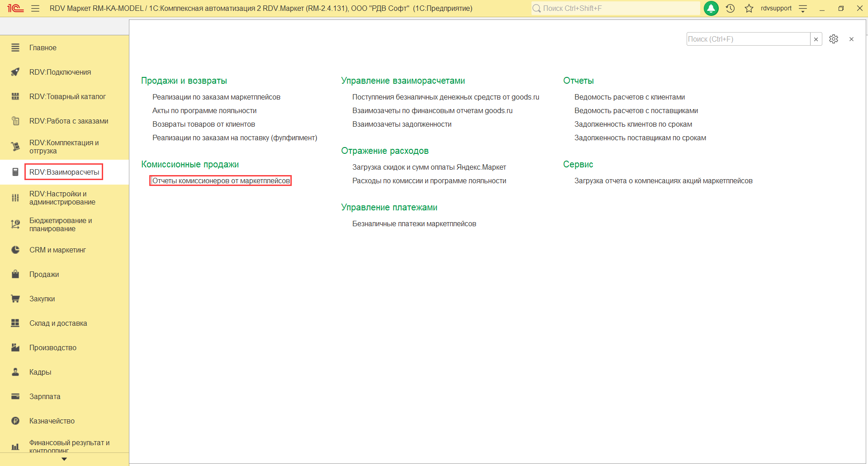Viewport: 868px width, 466px height.
Task: Click the Кадры person icon
Action: click(15, 372)
